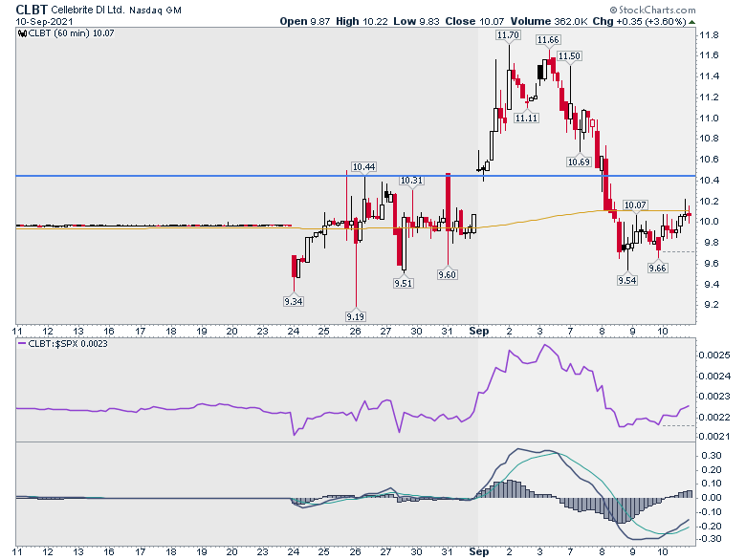The height and width of the screenshot is (560, 746).
Task: Click the 10.07 price label above candles
Action: pos(635,205)
